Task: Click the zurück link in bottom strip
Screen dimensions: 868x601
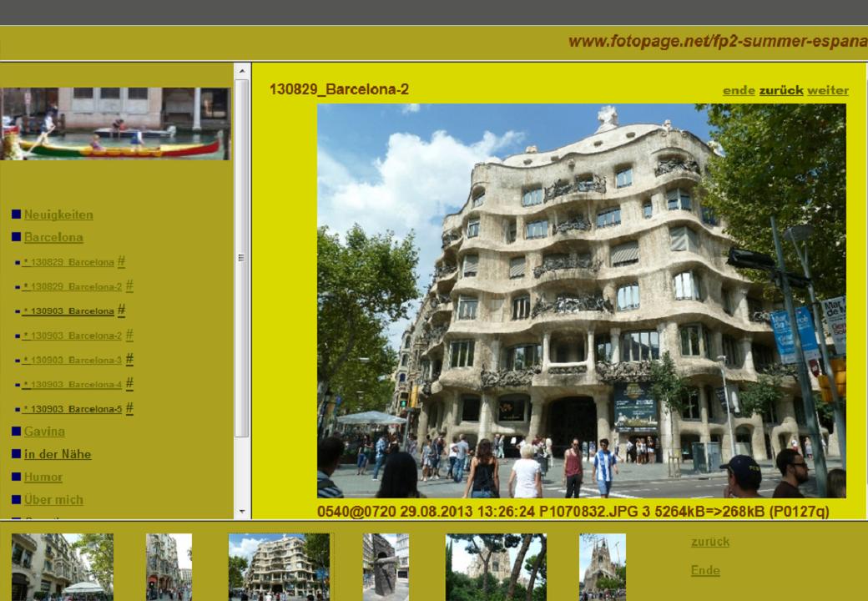Action: coord(709,542)
